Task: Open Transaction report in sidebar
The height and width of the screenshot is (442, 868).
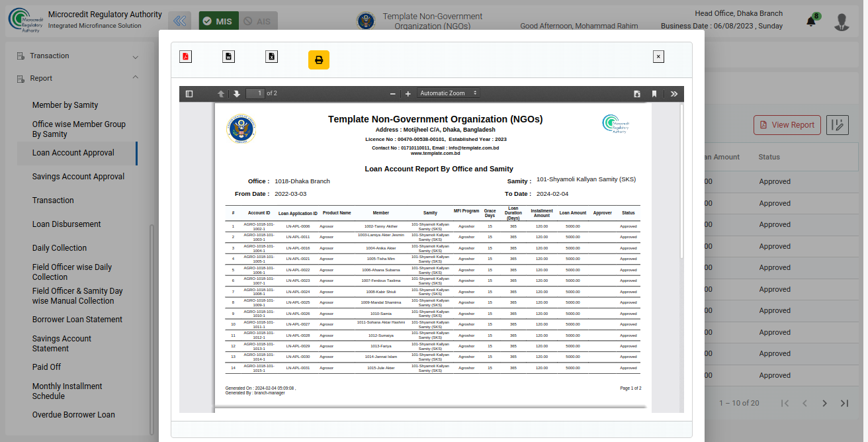Action: coord(53,200)
